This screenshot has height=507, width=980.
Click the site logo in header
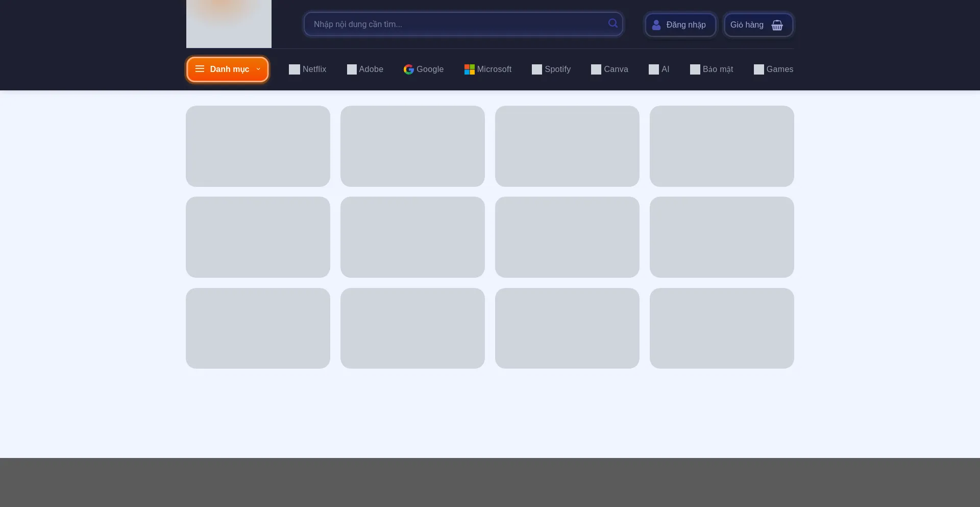229,23
